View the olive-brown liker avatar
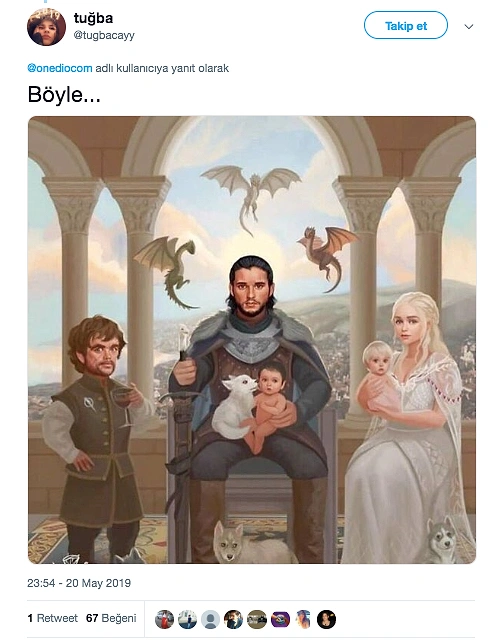Screen dimensions: 504x640 tap(257, 619)
